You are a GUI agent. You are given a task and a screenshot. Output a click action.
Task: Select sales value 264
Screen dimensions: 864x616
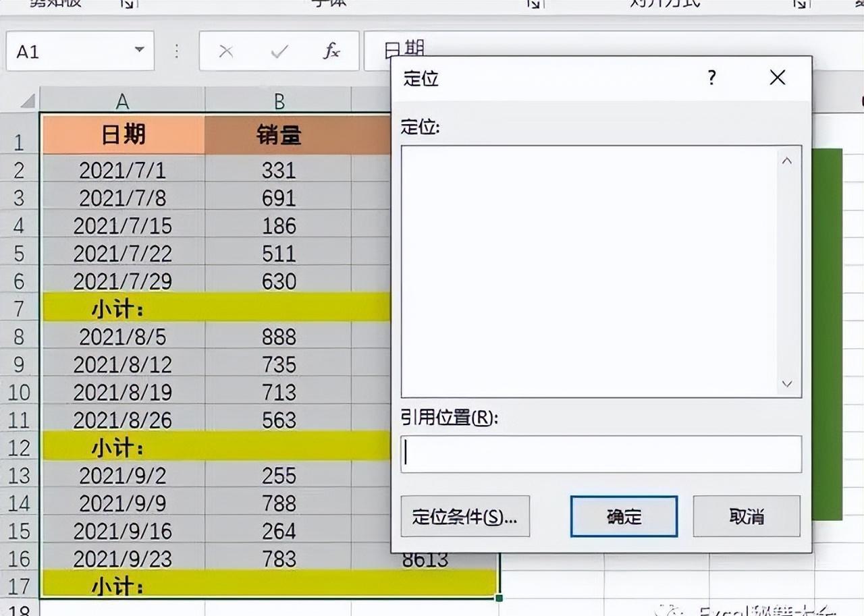click(279, 530)
